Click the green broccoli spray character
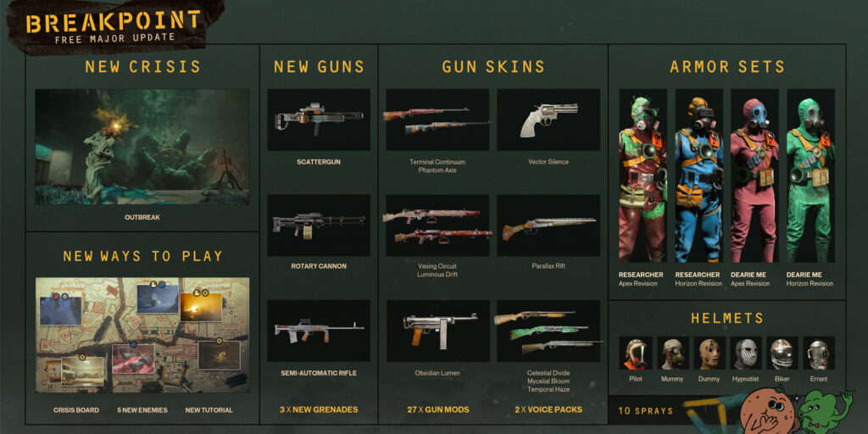This screenshot has width=868, height=434. click(822, 411)
